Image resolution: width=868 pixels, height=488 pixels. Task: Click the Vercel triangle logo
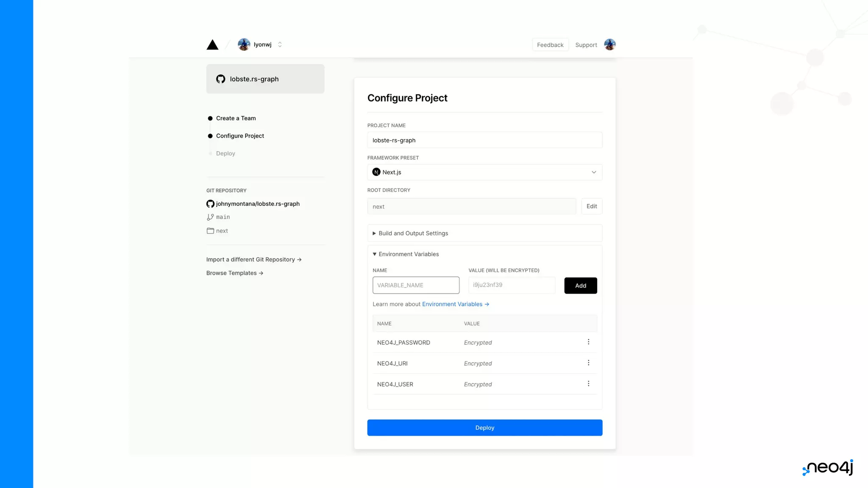click(212, 45)
